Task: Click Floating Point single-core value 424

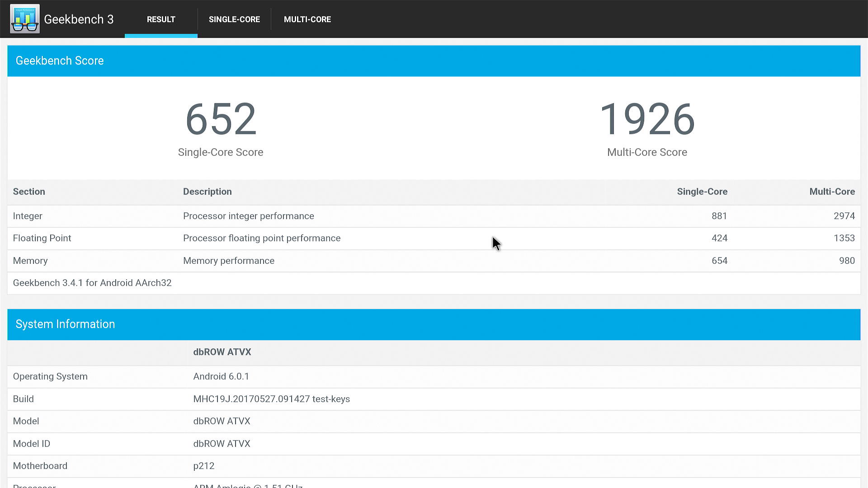Action: (719, 238)
